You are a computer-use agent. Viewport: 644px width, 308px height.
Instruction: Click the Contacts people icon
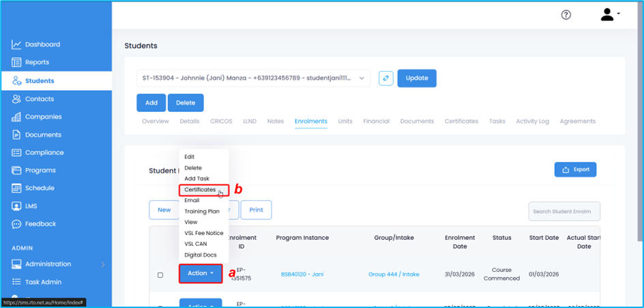coord(16,99)
